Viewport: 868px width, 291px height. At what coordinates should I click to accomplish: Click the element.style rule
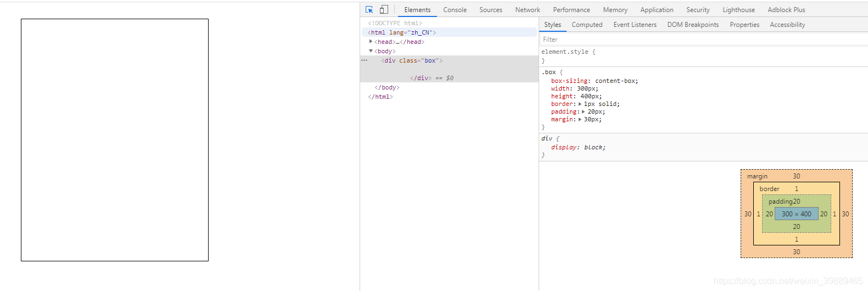coord(568,52)
